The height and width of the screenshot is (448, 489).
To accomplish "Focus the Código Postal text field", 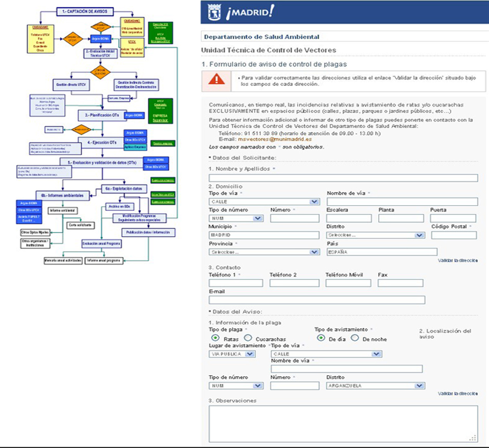I will tap(454, 235).
